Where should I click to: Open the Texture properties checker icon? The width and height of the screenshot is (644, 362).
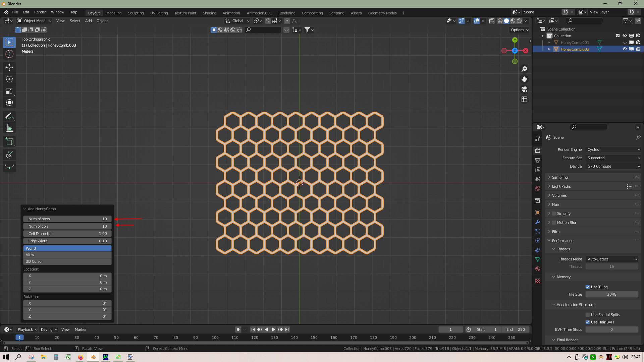[538, 281]
